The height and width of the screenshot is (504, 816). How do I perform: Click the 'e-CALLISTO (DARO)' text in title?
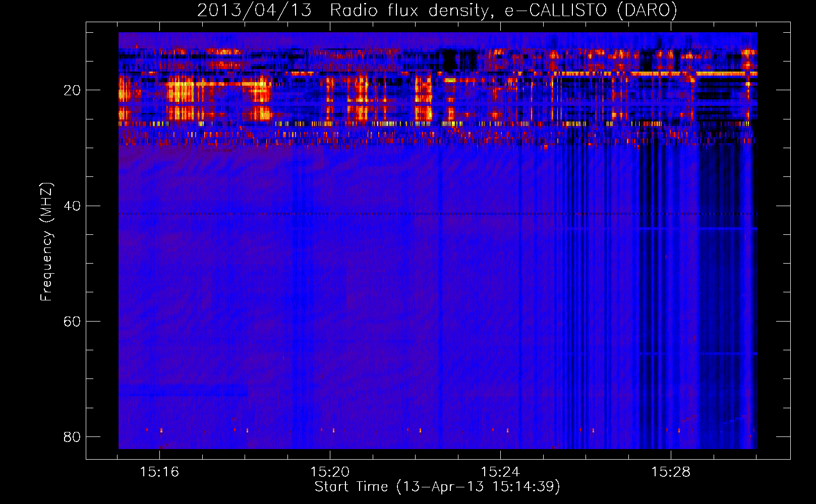591,11
